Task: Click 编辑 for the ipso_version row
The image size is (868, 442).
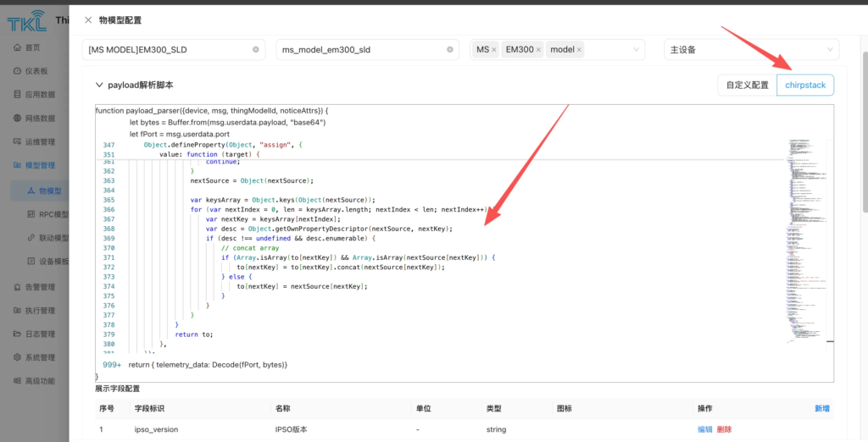Action: click(705, 429)
